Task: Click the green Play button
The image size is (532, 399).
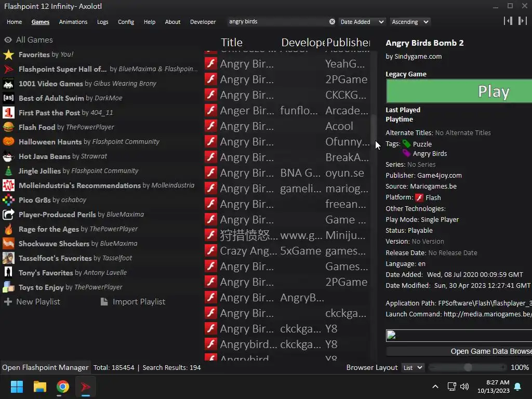Action: (x=459, y=91)
